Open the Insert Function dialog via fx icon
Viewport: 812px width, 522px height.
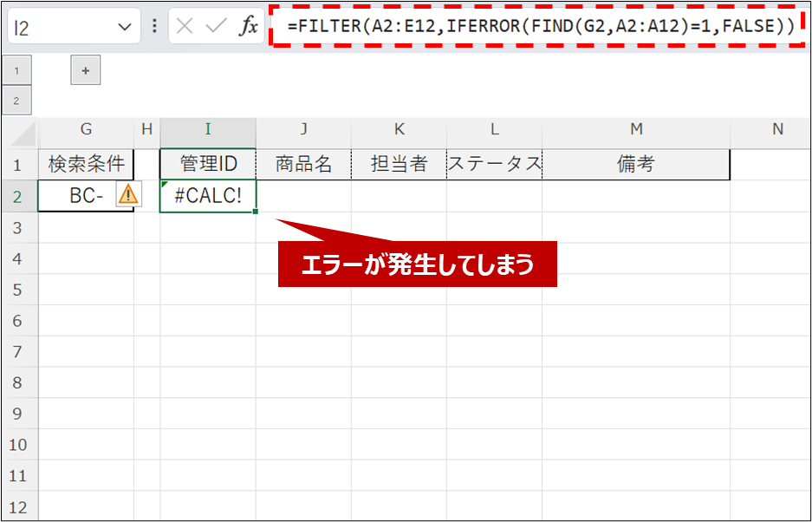click(x=250, y=26)
